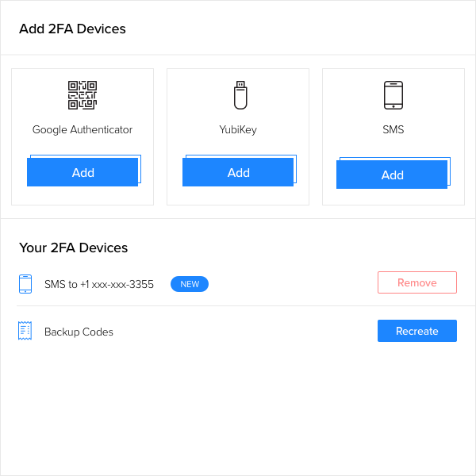This screenshot has width=476, height=476.
Task: Click the SMS phone icon in card
Action: 393,95
